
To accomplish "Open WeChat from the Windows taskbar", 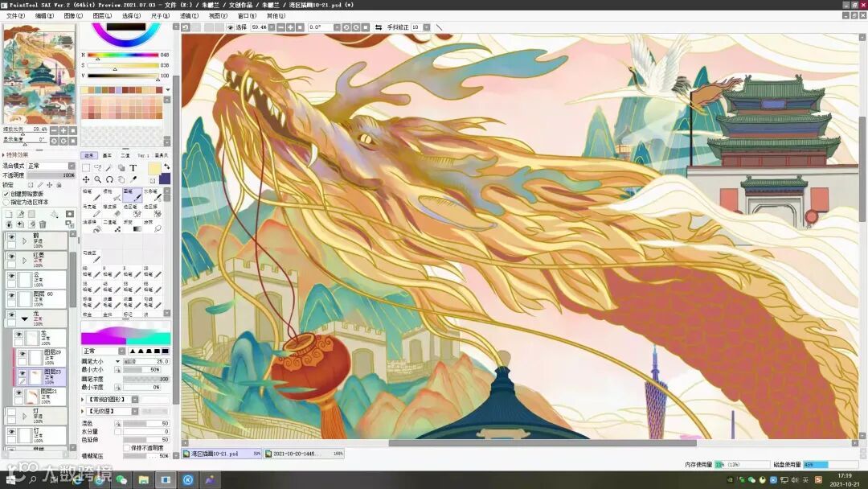I will (121, 479).
